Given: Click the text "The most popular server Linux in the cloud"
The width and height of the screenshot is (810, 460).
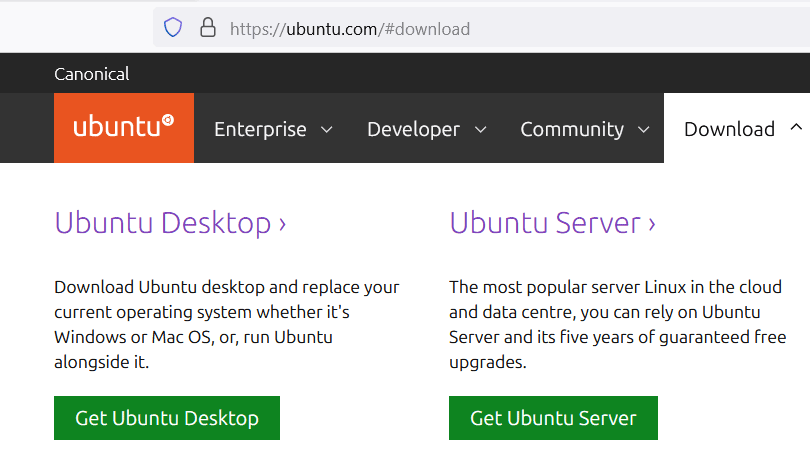Looking at the screenshot, I should point(615,287).
